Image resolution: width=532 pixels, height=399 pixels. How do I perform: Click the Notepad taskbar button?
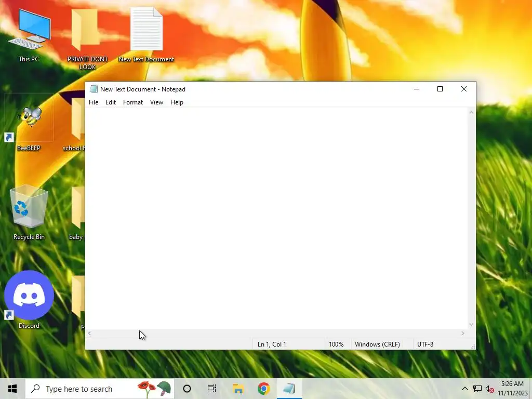(289, 389)
